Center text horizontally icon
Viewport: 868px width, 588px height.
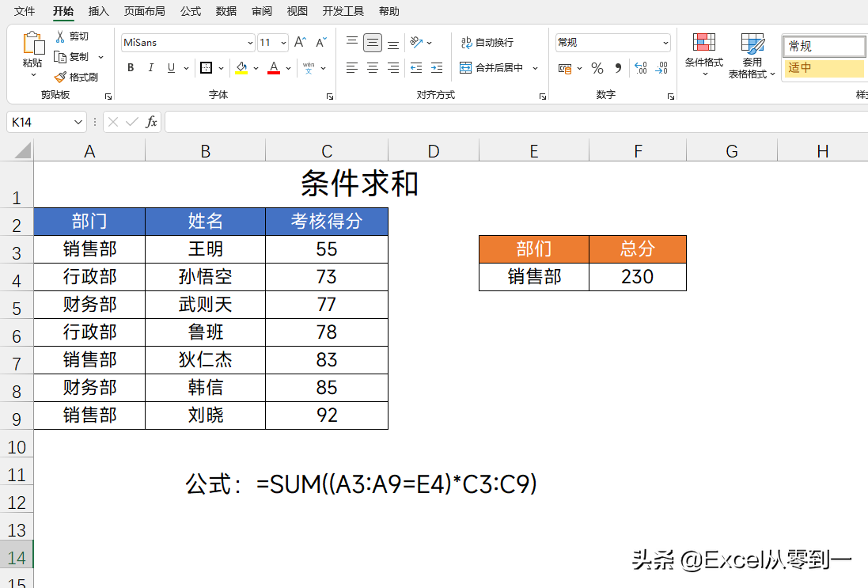pos(373,67)
